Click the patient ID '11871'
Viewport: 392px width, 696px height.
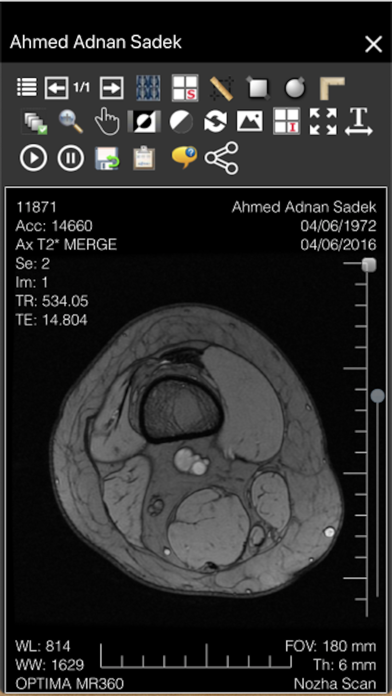36,207
